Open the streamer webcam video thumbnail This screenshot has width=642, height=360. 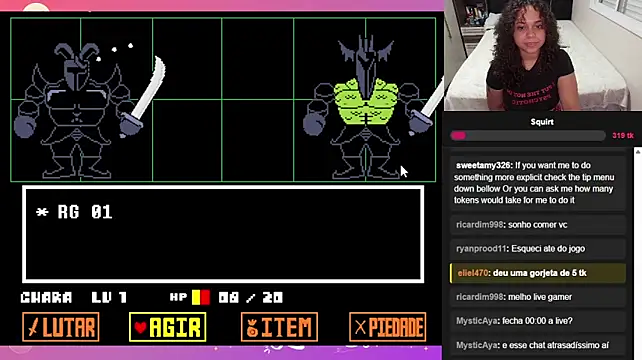click(x=543, y=55)
